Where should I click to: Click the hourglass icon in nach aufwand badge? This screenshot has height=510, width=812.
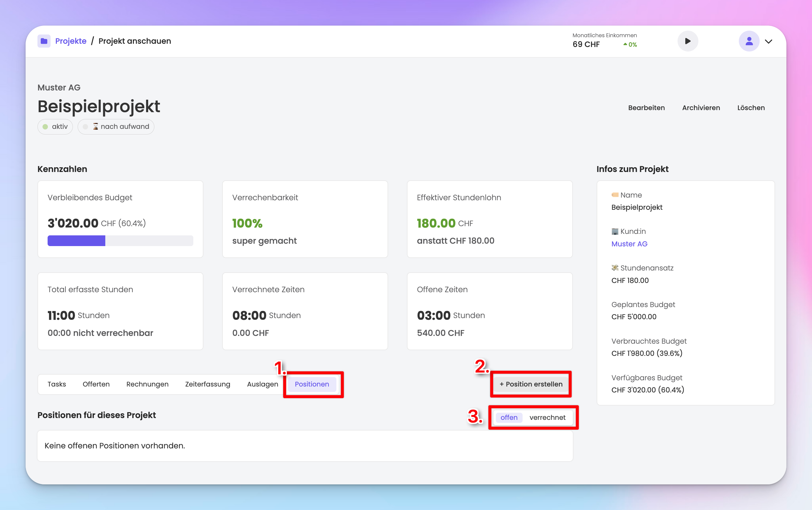tap(95, 126)
